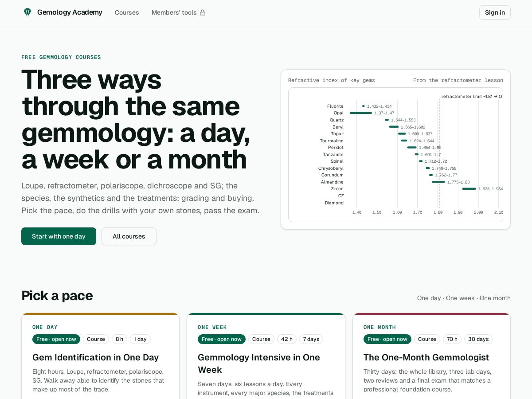Click the 1.432–1.434 value label
The width and height of the screenshot is (532, 399).
[379, 106]
